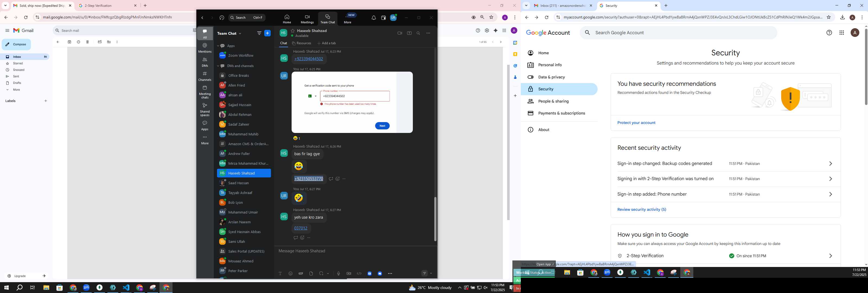Open send options dropdown arrow
The image size is (868, 293).
431,273
